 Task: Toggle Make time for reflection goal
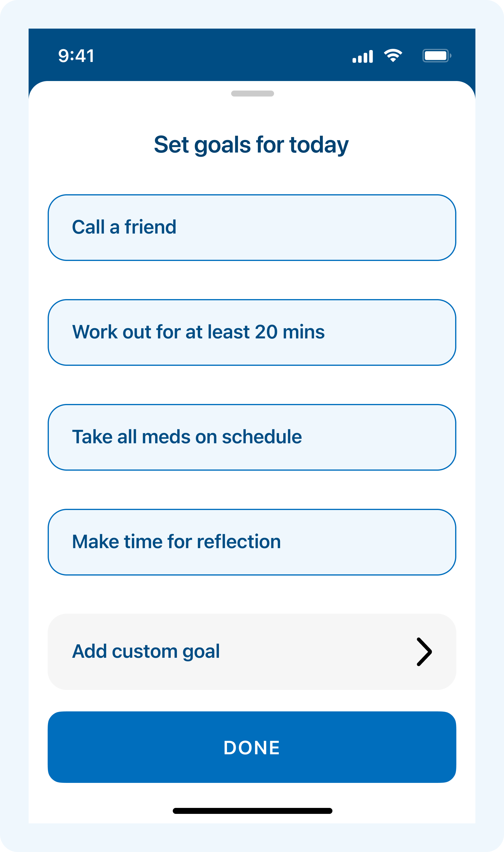[252, 542]
